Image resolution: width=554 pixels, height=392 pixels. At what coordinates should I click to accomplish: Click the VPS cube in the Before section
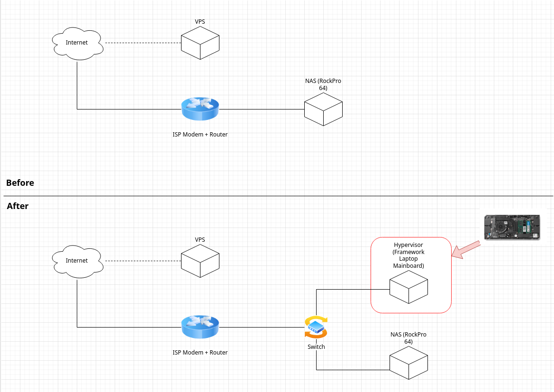pyautogui.click(x=200, y=43)
